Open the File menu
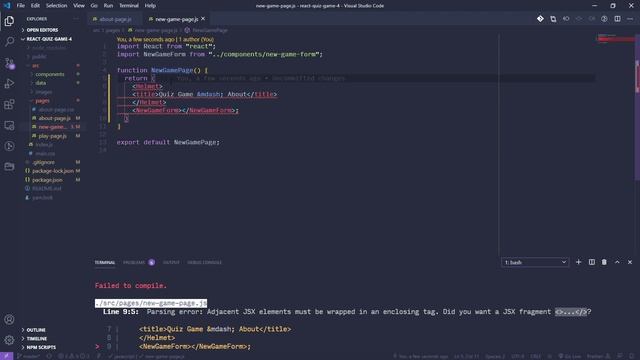640x360 pixels. 20,6
